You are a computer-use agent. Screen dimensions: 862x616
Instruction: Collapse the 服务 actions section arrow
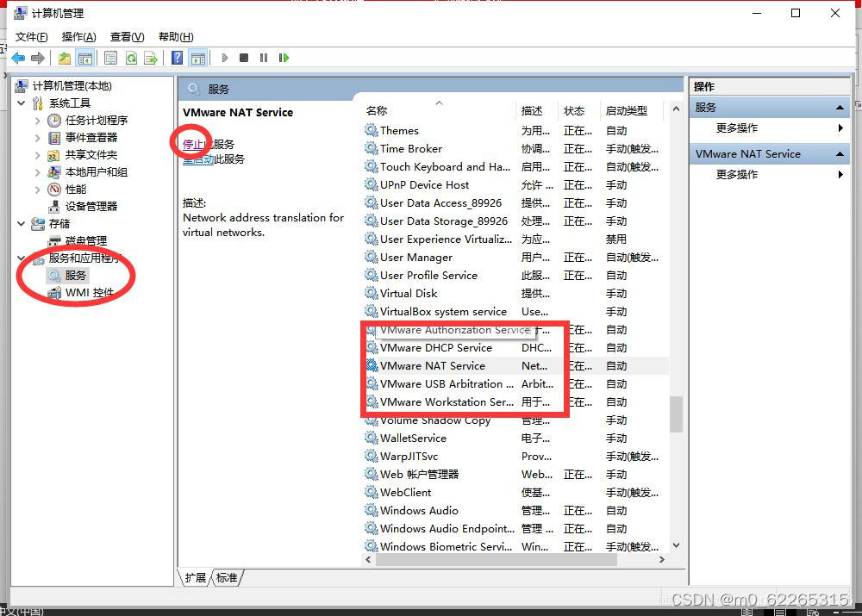[840, 107]
